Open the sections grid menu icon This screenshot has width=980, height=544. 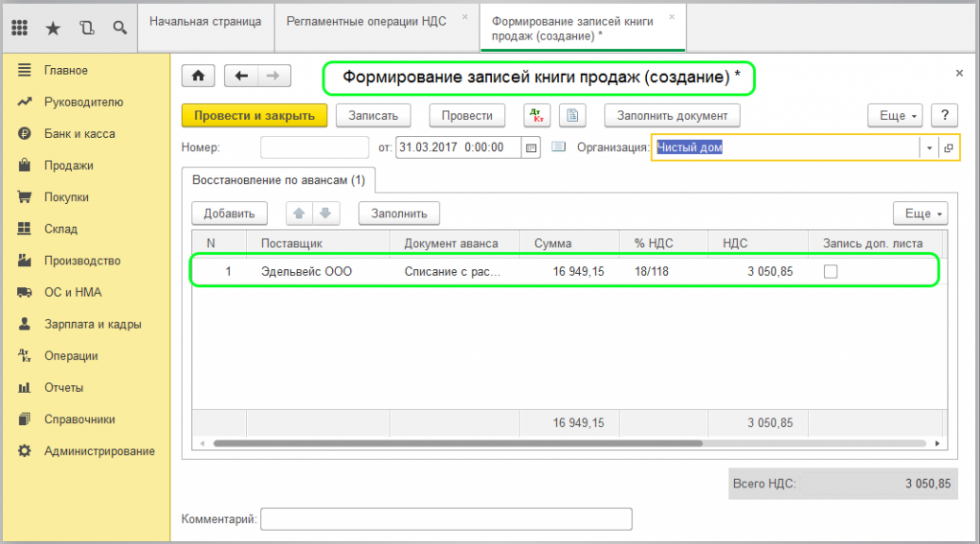click(x=19, y=28)
